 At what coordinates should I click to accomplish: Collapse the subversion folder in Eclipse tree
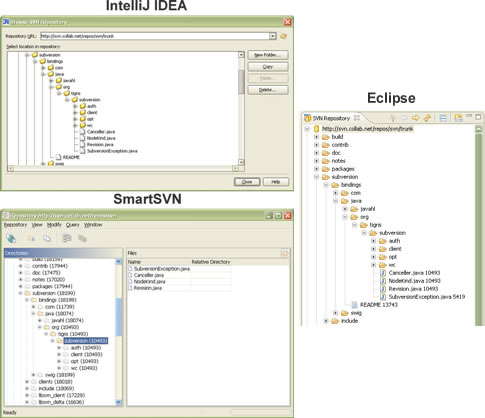click(316, 177)
